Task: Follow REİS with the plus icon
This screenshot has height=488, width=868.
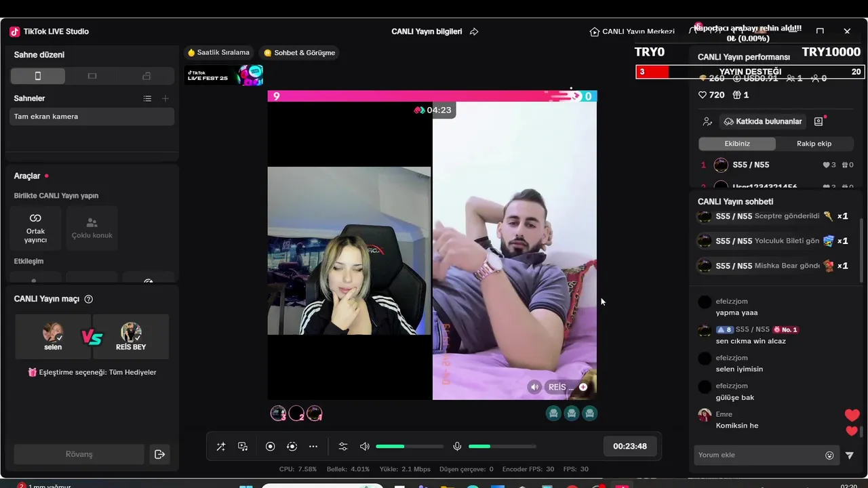Action: pyautogui.click(x=583, y=387)
